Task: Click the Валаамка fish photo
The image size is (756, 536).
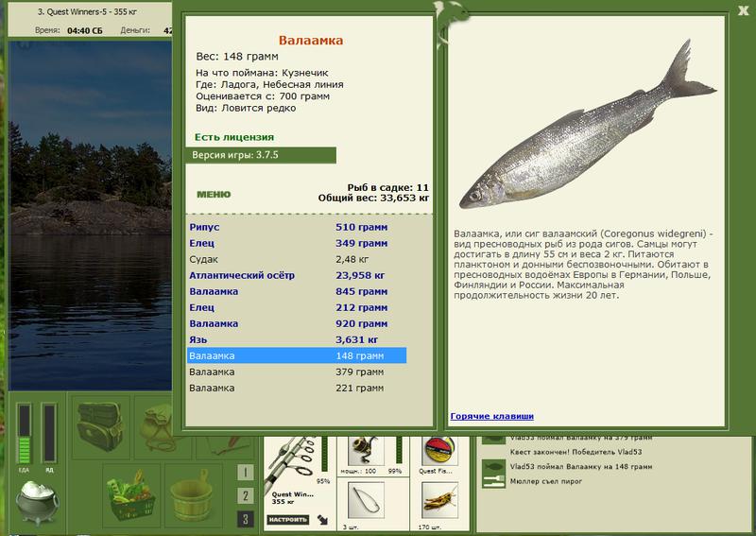Action: (587, 126)
